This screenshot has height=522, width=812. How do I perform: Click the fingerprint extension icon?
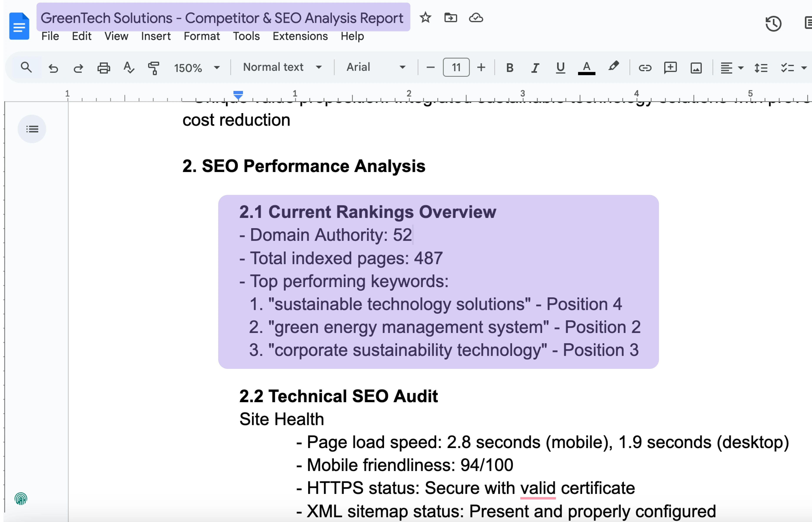21,499
